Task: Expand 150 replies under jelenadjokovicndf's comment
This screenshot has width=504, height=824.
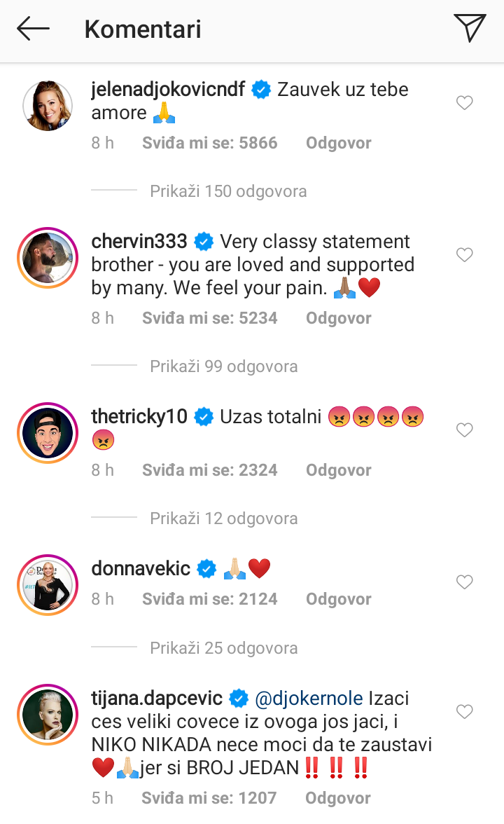Action: point(228,191)
